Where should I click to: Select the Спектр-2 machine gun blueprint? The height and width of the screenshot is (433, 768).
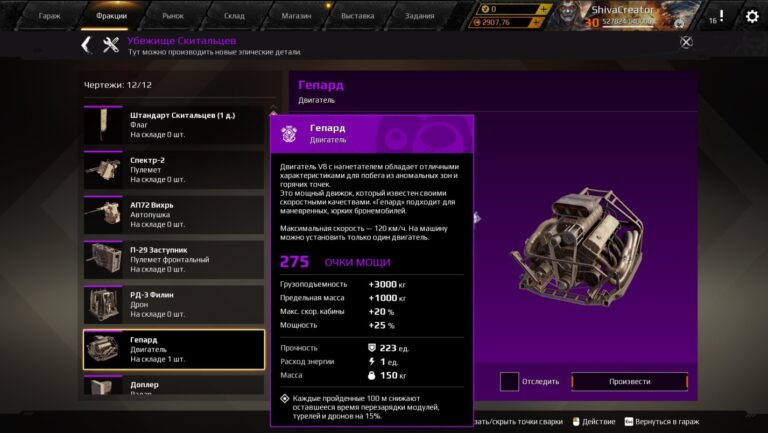pyautogui.click(x=174, y=170)
